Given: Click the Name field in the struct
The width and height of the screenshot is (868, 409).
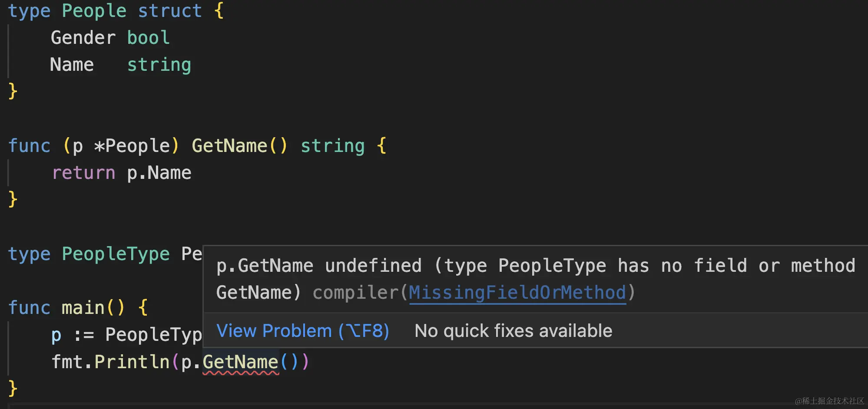Looking at the screenshot, I should point(72,65).
